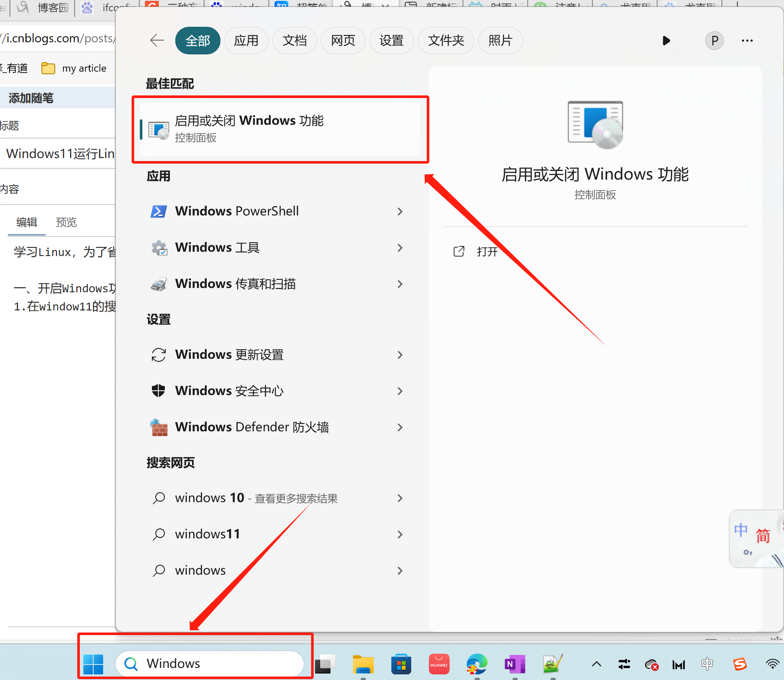This screenshot has height=680, width=784.
Task: Select the 全部 filter tab
Action: 198,41
